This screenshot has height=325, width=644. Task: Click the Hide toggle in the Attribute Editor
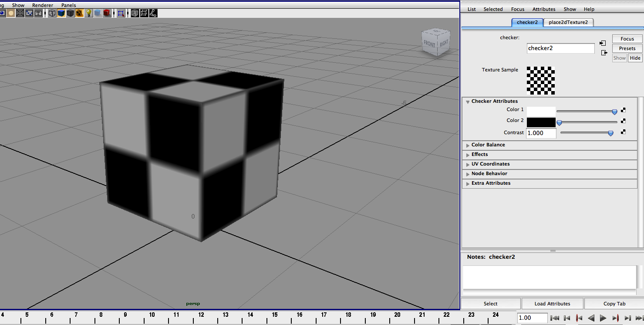[x=635, y=58]
